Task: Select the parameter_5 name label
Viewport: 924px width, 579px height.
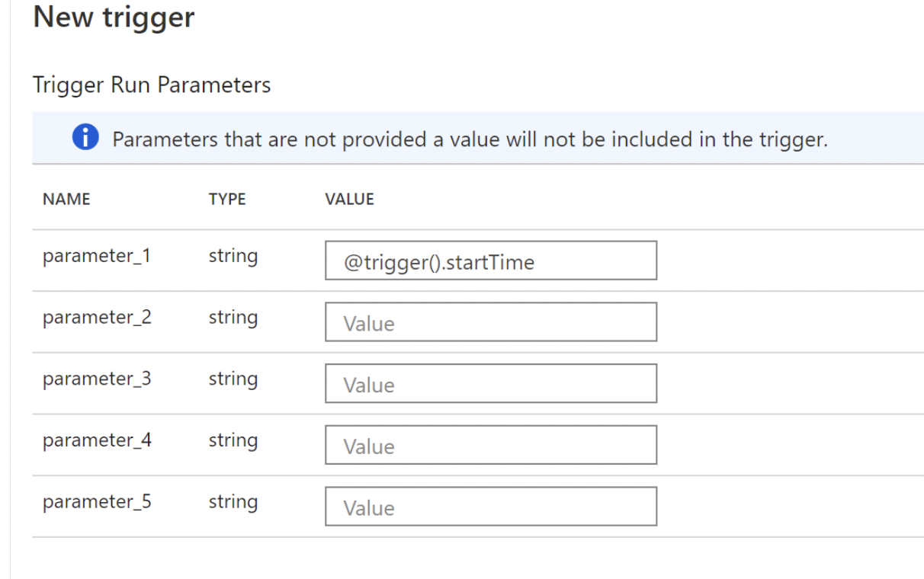Action: (x=97, y=502)
